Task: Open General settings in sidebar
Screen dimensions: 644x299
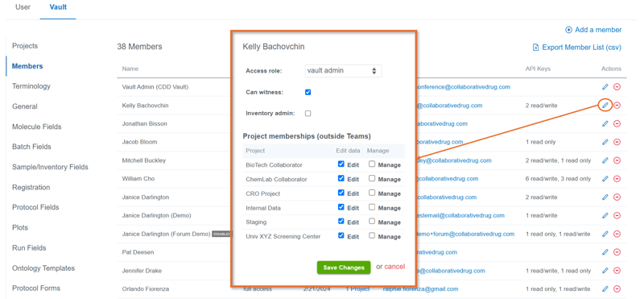Action: pos(25,106)
